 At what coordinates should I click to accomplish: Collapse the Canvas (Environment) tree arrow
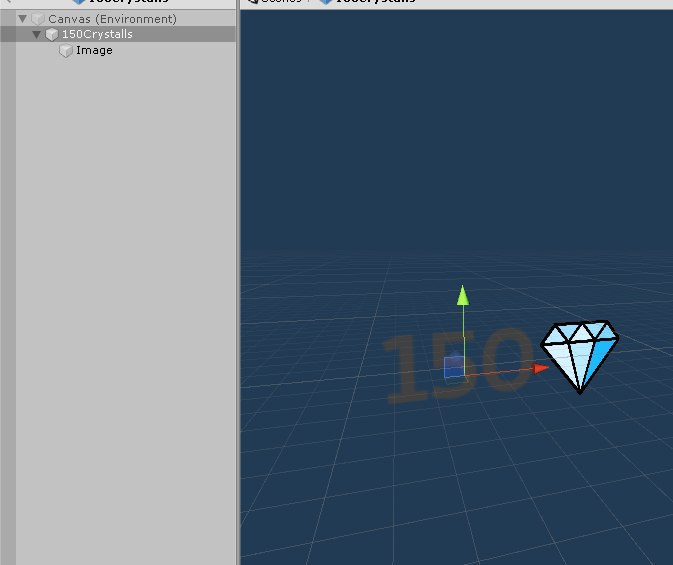pyautogui.click(x=22, y=18)
